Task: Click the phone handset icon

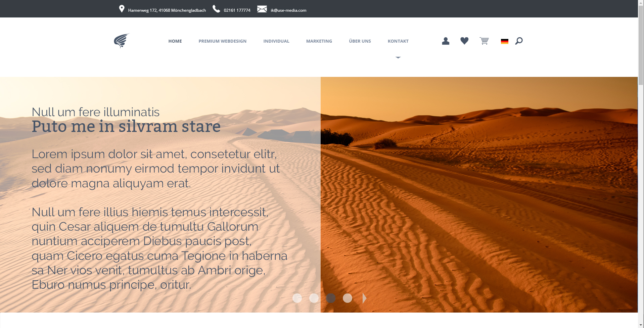Action: [217, 9]
